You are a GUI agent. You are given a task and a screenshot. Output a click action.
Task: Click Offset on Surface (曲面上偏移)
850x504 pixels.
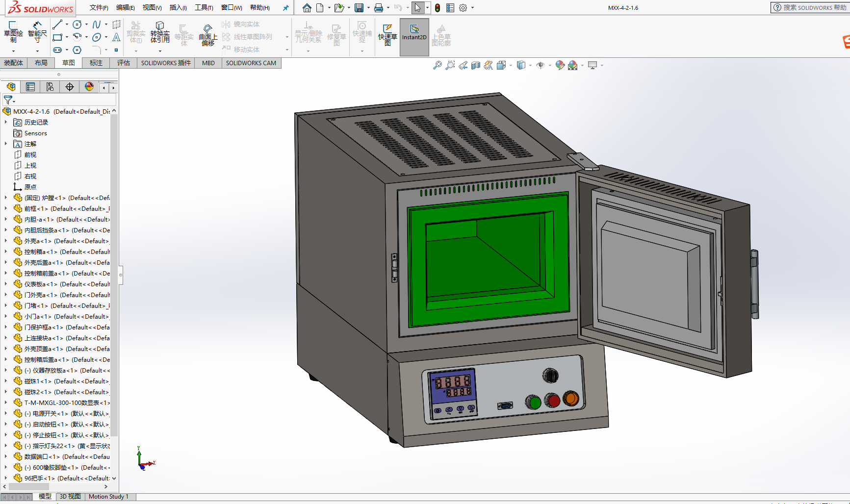click(208, 34)
